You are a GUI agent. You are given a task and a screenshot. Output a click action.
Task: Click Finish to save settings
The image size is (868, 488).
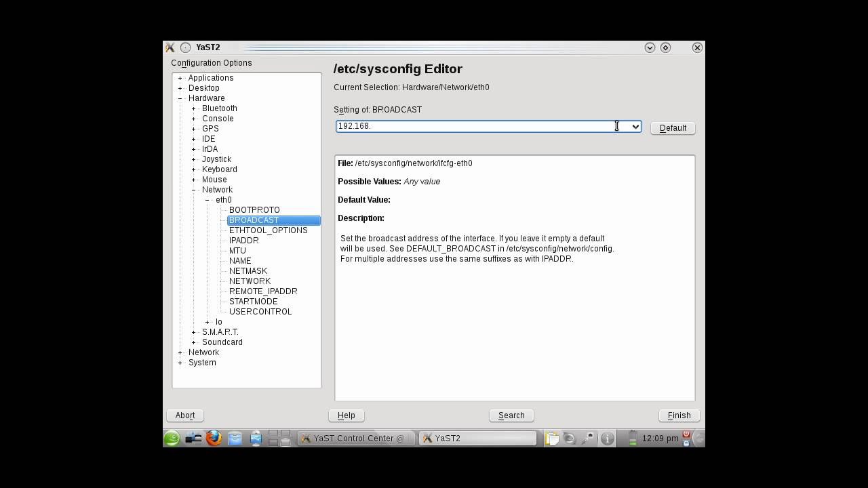(679, 415)
